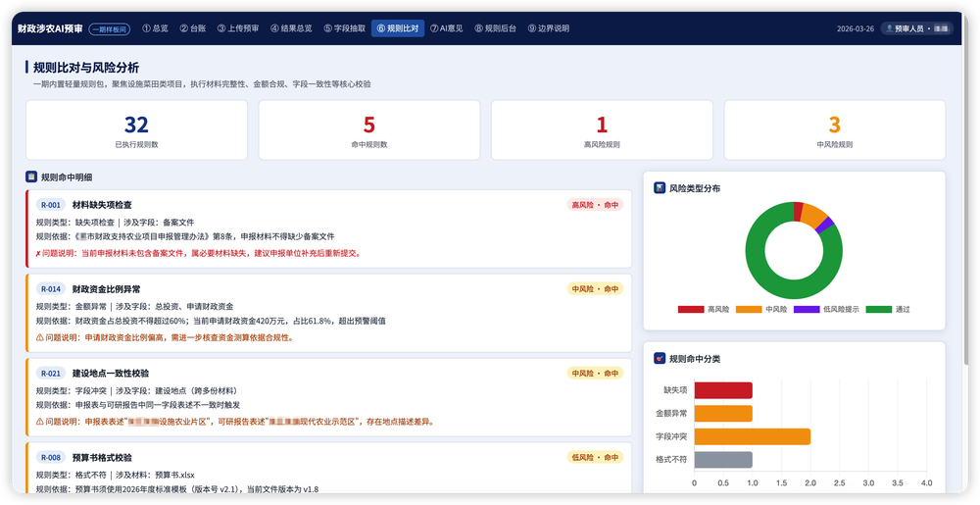The image size is (980, 505).
Task: Click the 一期样板间 badge
Action: pos(110,28)
